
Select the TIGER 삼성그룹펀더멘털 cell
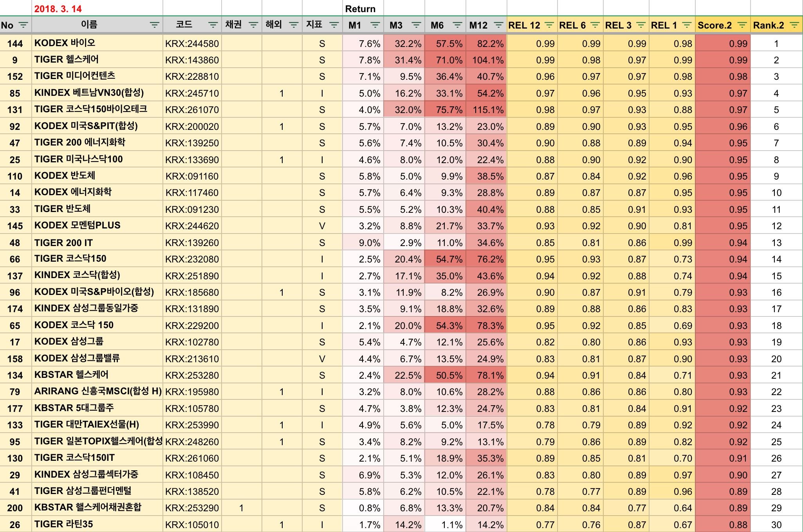point(97,491)
